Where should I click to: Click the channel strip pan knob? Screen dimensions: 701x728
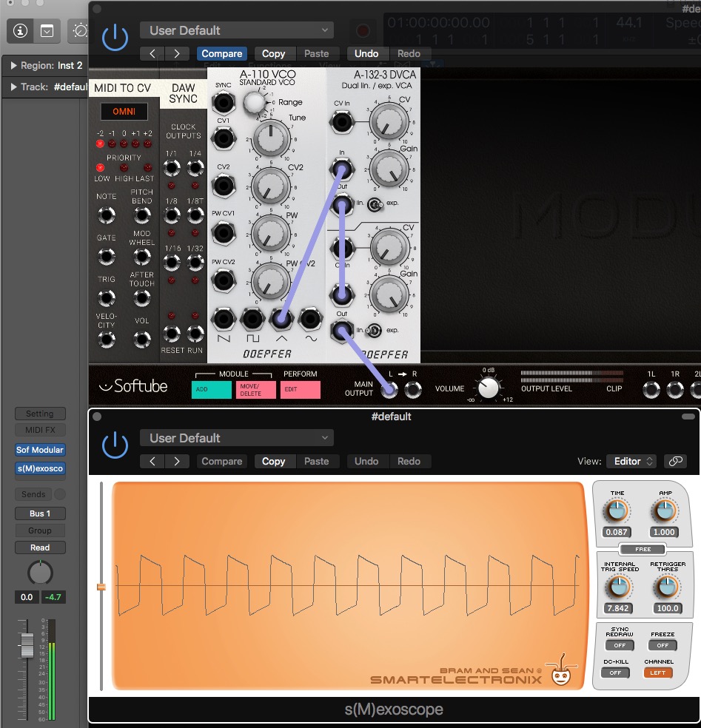41,573
